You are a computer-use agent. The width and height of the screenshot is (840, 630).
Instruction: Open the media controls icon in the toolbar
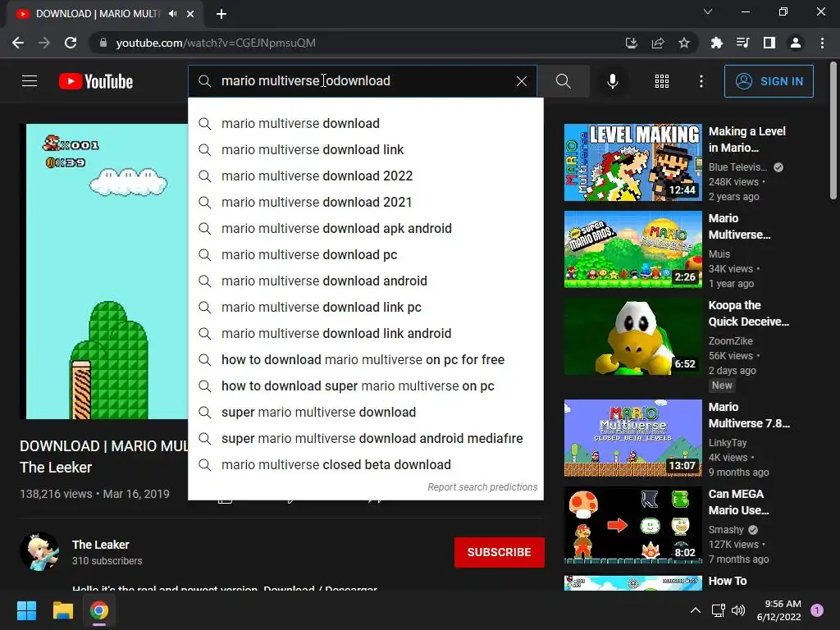(742, 43)
